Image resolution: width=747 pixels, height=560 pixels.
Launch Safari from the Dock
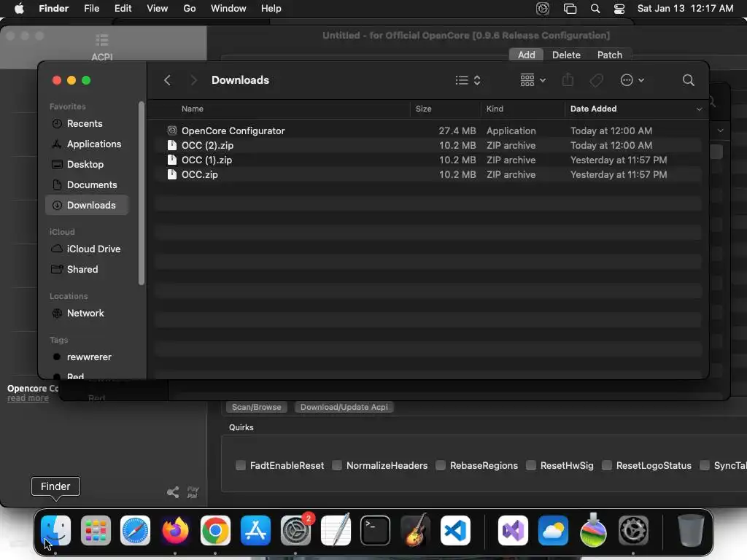tap(135, 530)
